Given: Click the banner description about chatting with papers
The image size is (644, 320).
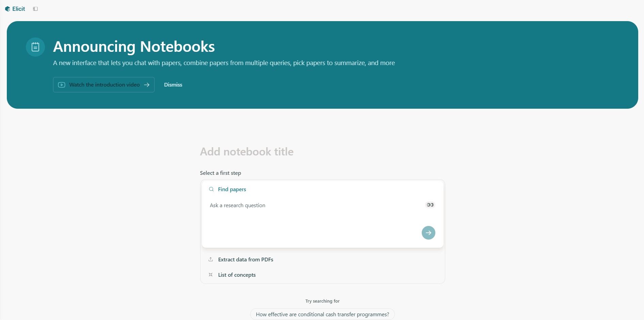Looking at the screenshot, I should click(224, 63).
